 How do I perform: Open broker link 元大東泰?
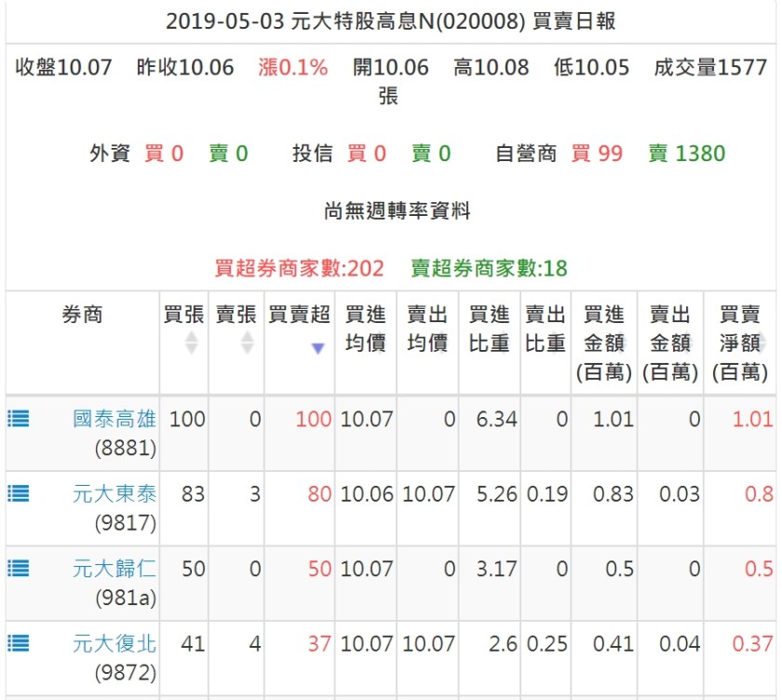(x=115, y=494)
